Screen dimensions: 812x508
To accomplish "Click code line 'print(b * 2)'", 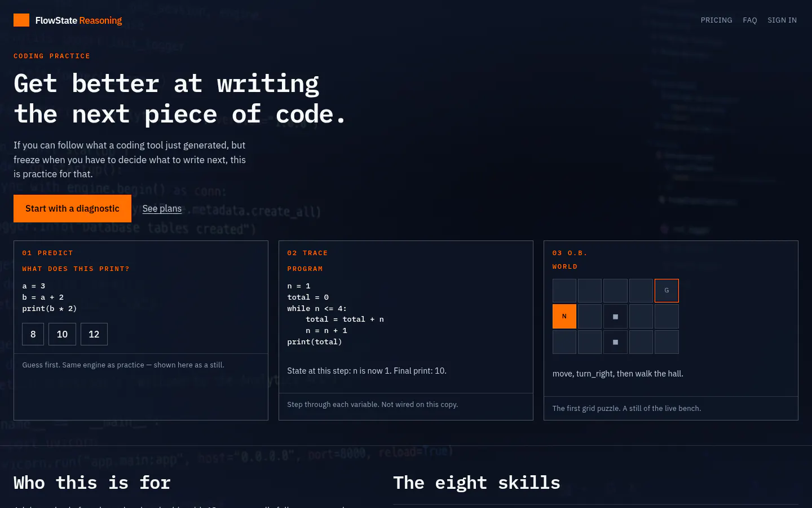I will click(50, 309).
